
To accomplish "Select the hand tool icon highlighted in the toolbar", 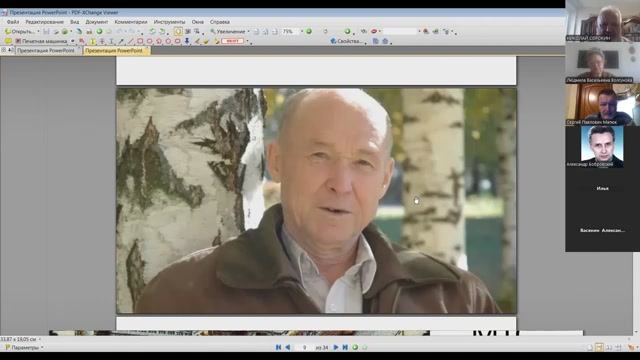I will pos(178,31).
